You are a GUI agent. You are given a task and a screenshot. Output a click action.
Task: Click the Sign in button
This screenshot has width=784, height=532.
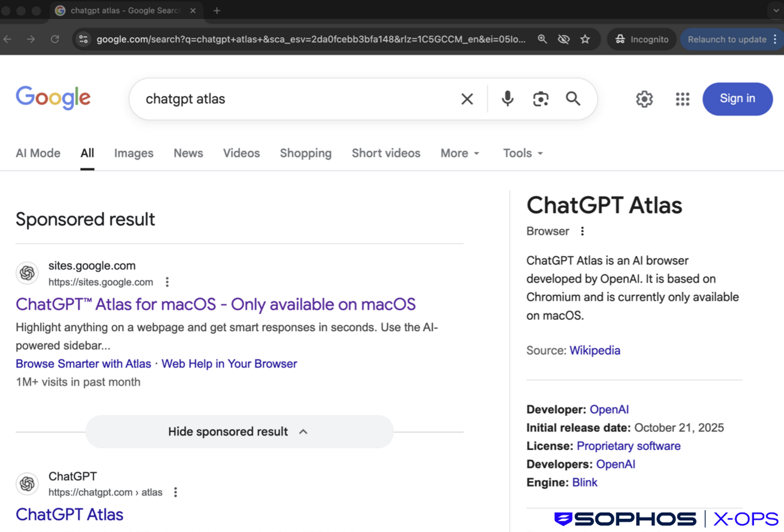coord(737,99)
